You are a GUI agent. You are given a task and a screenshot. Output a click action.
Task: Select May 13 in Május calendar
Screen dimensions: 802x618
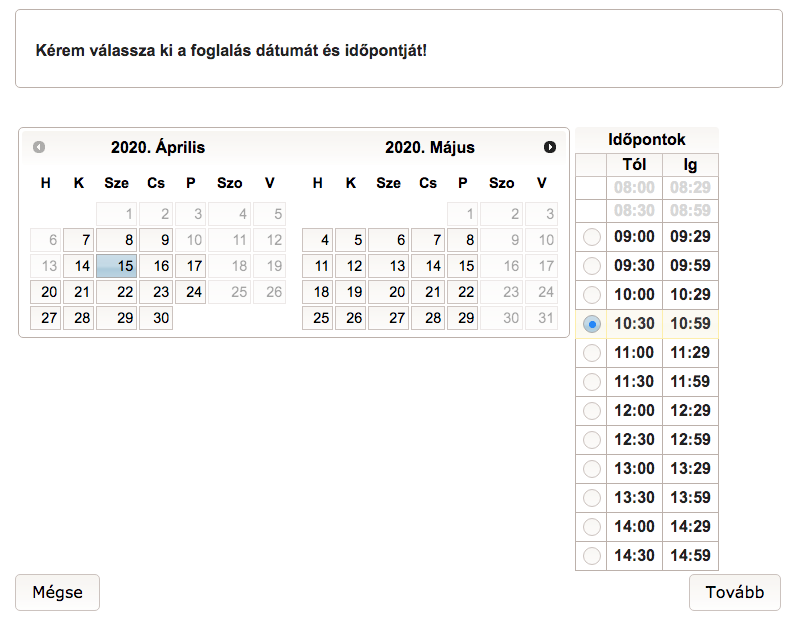[389, 266]
